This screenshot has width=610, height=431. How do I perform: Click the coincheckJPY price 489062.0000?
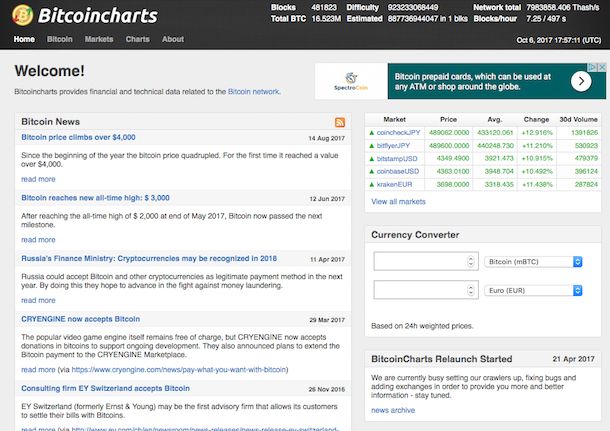pos(449,133)
